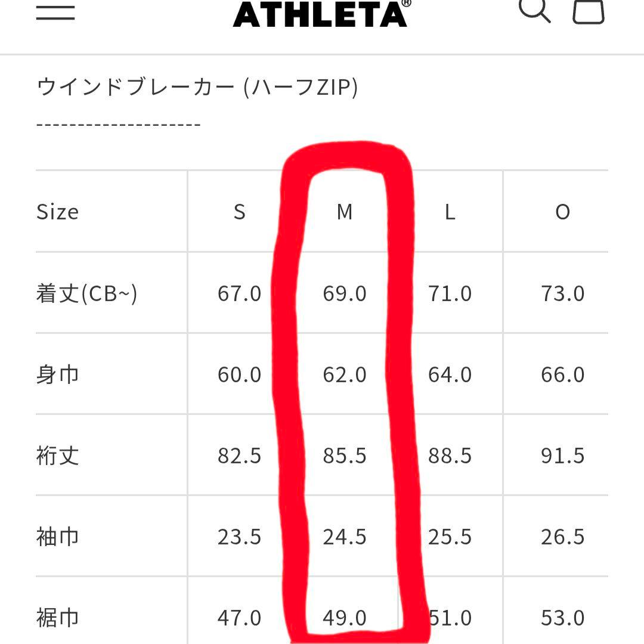Screen dimensions: 644x644
Task: Select the S size column header
Action: click(x=239, y=212)
